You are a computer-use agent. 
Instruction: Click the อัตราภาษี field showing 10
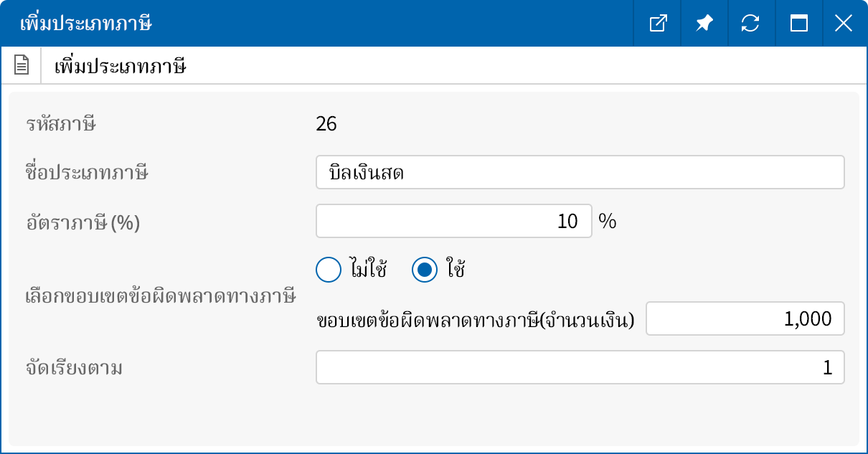click(x=453, y=221)
